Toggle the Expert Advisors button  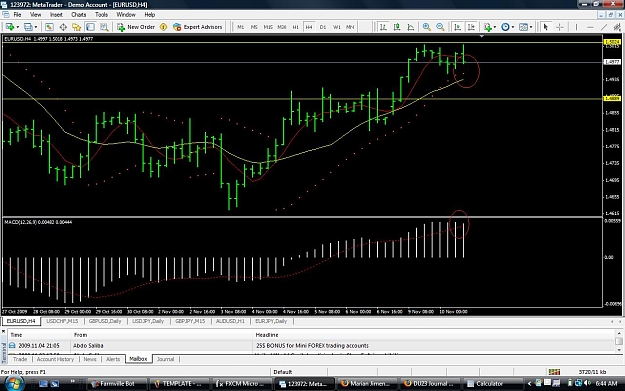[198, 27]
